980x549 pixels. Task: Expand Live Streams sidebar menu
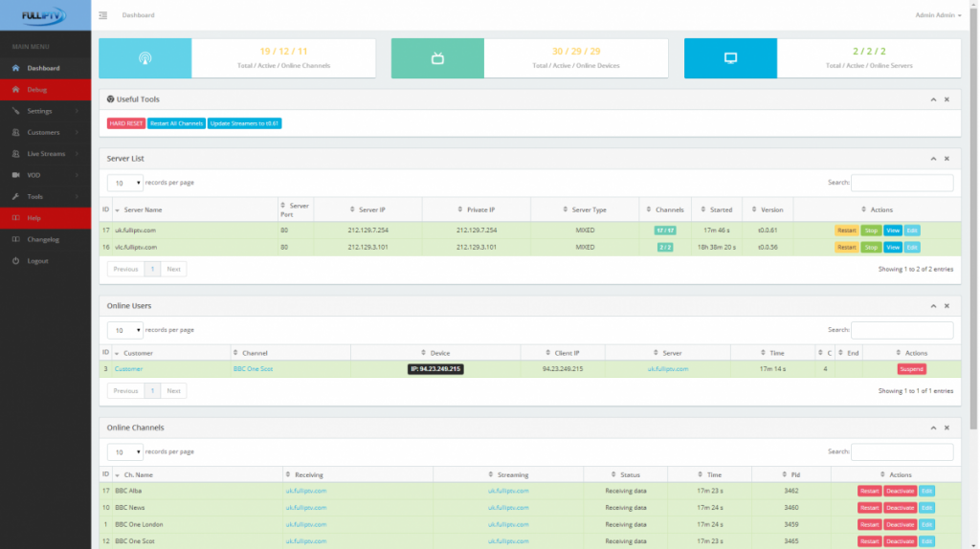[x=45, y=154]
